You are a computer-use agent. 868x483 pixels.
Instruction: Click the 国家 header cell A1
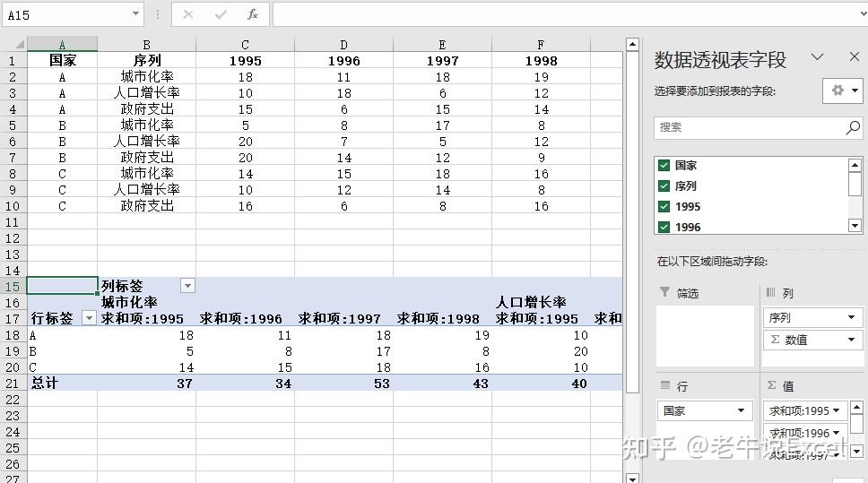pos(62,60)
